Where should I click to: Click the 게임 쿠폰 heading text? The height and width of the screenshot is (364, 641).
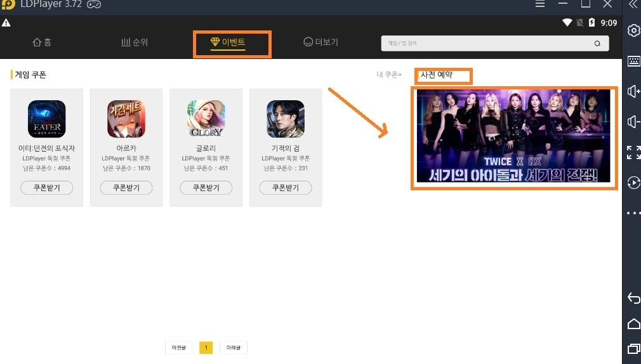30,75
